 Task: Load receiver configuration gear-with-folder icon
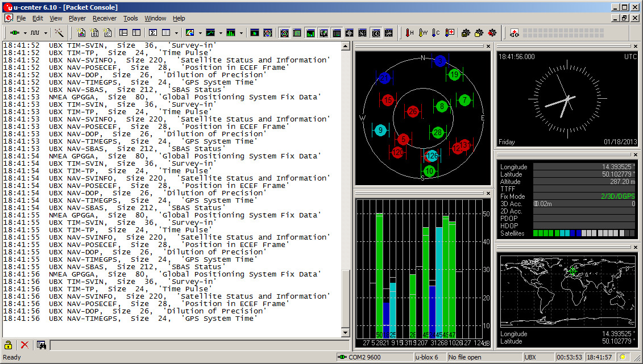[x=479, y=33]
